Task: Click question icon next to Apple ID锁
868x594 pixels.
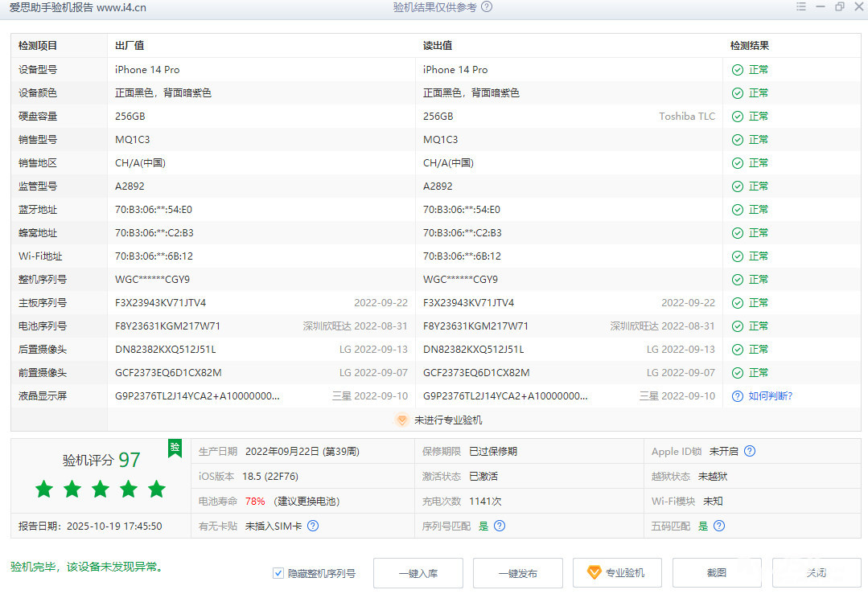Action: (750, 452)
